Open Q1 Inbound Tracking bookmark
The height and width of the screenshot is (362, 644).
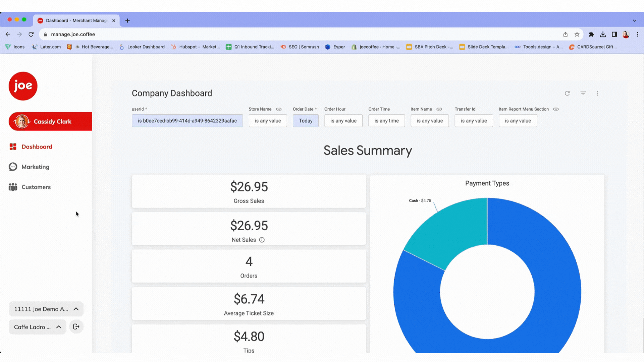coord(250,47)
